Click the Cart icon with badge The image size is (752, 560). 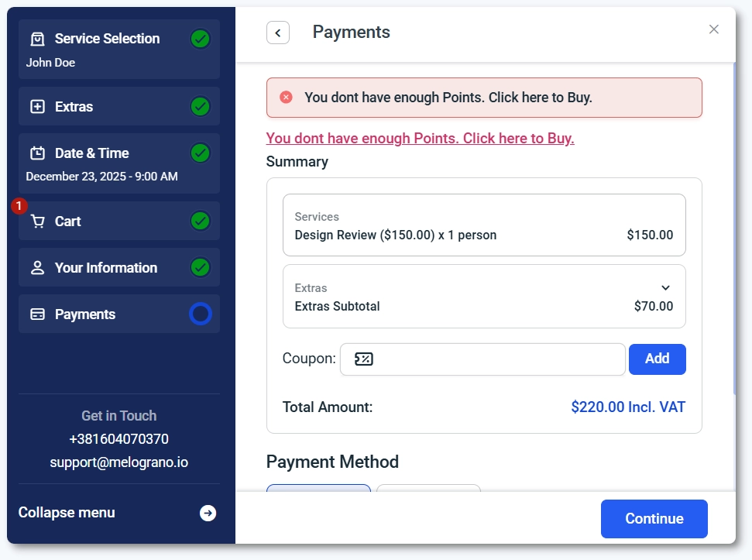36,222
